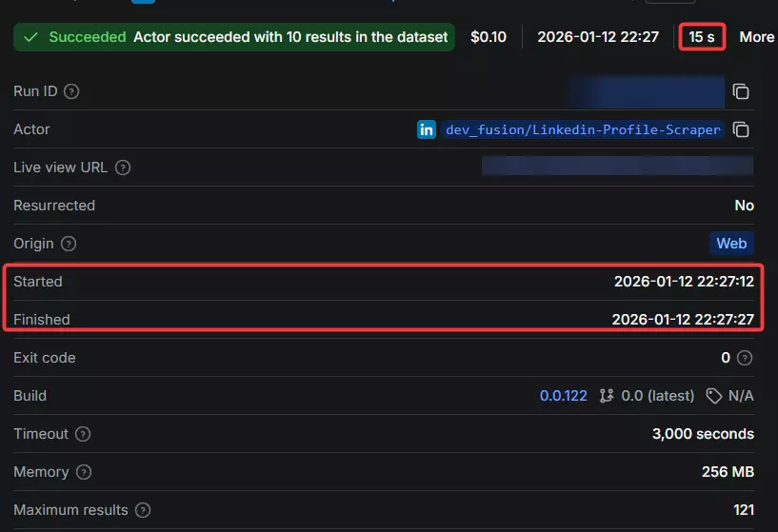The height and width of the screenshot is (532, 778).
Task: Copy the Run ID to clipboard
Action: (741, 91)
